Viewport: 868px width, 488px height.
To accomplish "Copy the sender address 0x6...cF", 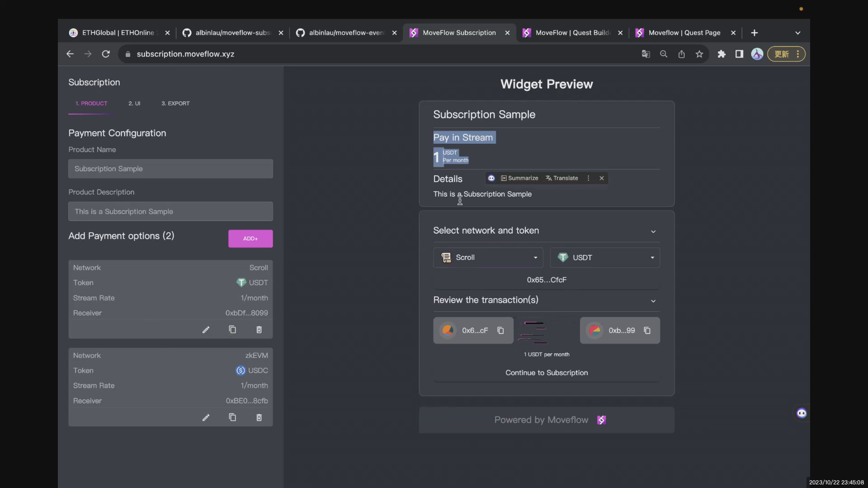I will 500,331.
